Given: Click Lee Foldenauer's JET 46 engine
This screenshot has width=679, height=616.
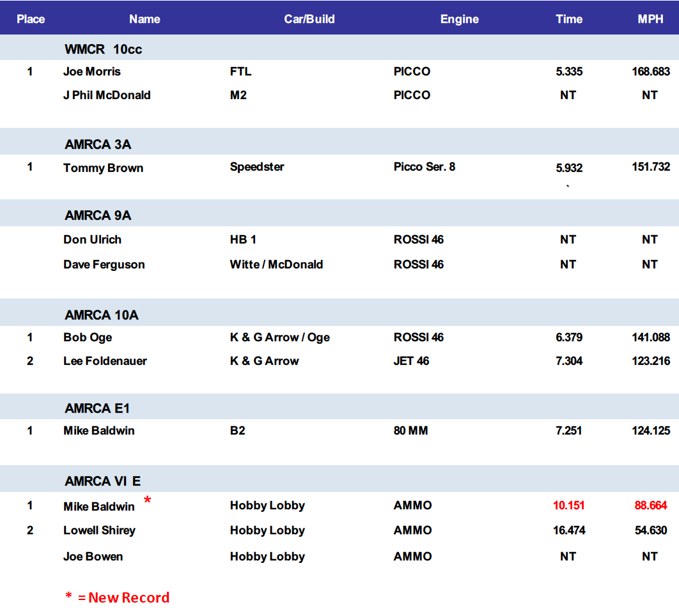Looking at the screenshot, I should pos(411,361).
